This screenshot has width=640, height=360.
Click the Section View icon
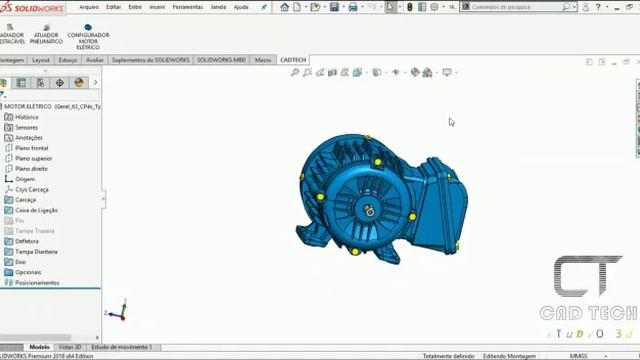coord(332,73)
